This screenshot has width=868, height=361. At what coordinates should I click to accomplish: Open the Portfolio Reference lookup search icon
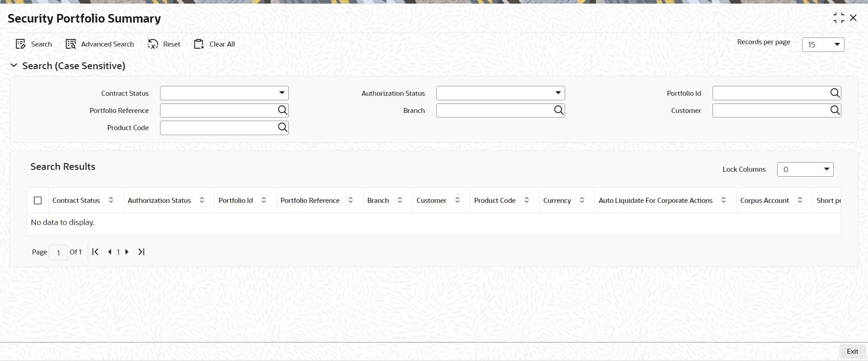click(x=283, y=110)
